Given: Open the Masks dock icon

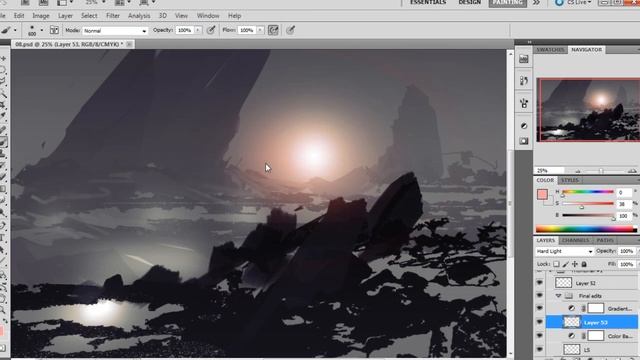Looking at the screenshot, I should point(524,141).
